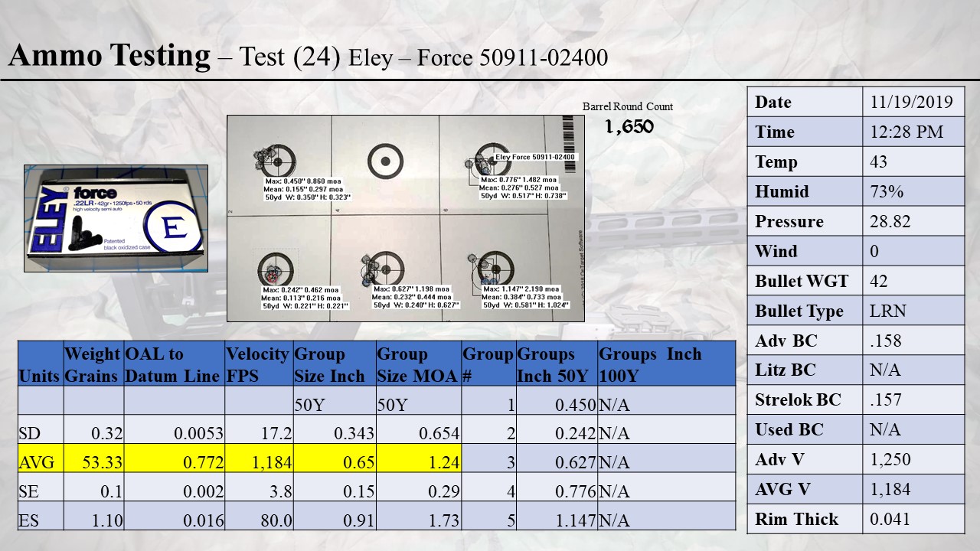Select the ES OAL value 0.016
980x551 pixels.
click(x=204, y=520)
